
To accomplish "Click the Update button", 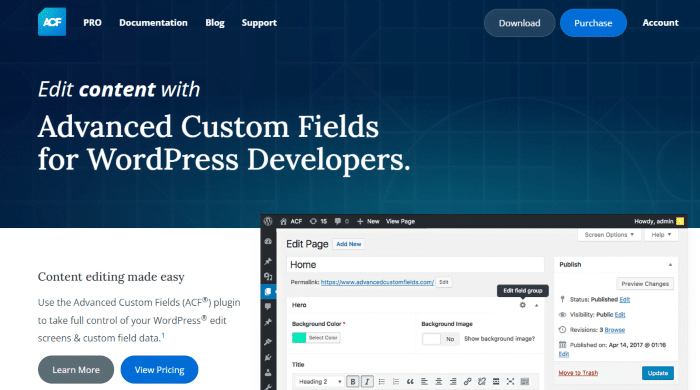I will point(658,373).
